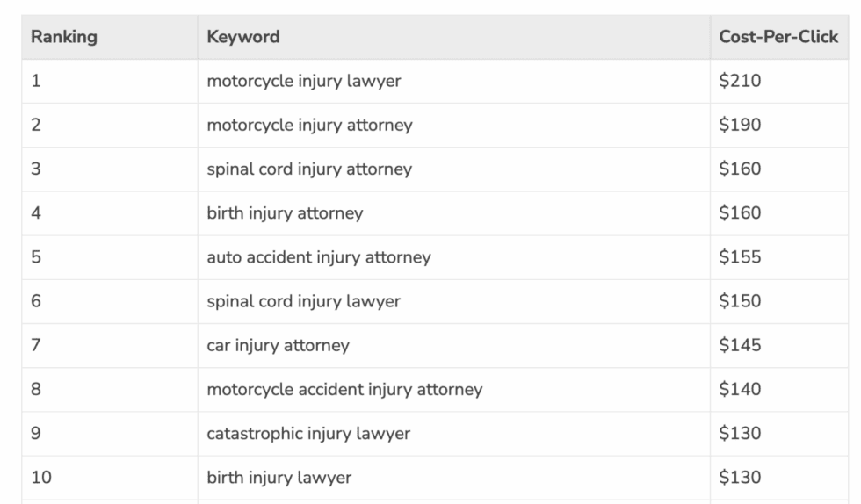Click ranking number 10 cell
This screenshot has height=504, width=861.
tap(40, 478)
